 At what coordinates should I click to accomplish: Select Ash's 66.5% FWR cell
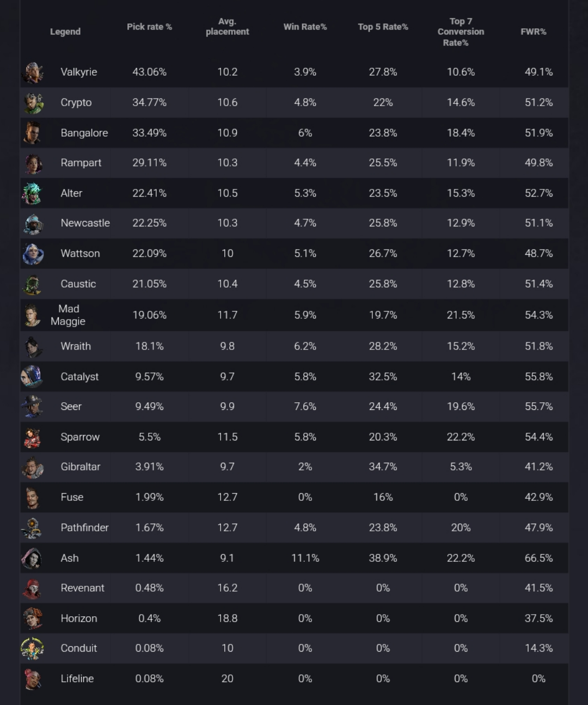[538, 558]
